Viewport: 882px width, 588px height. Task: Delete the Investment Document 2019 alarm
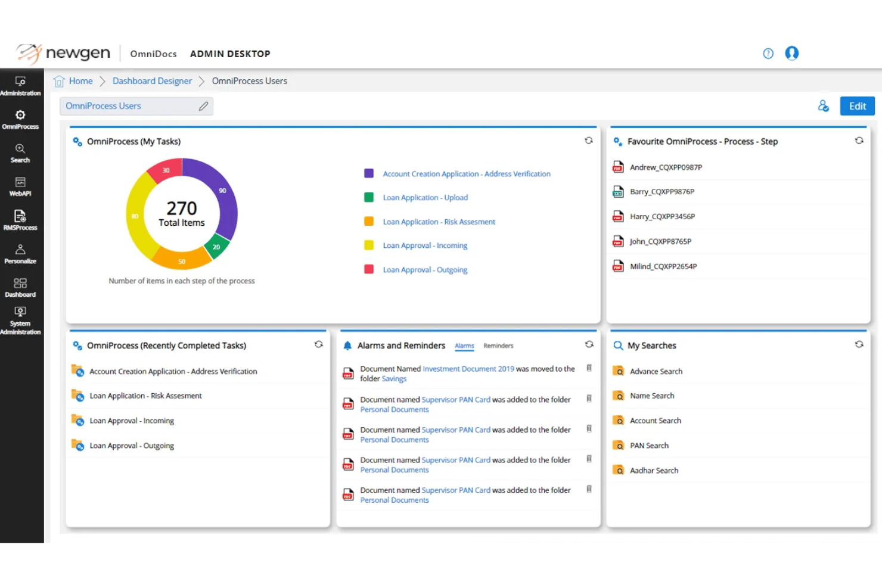589,368
